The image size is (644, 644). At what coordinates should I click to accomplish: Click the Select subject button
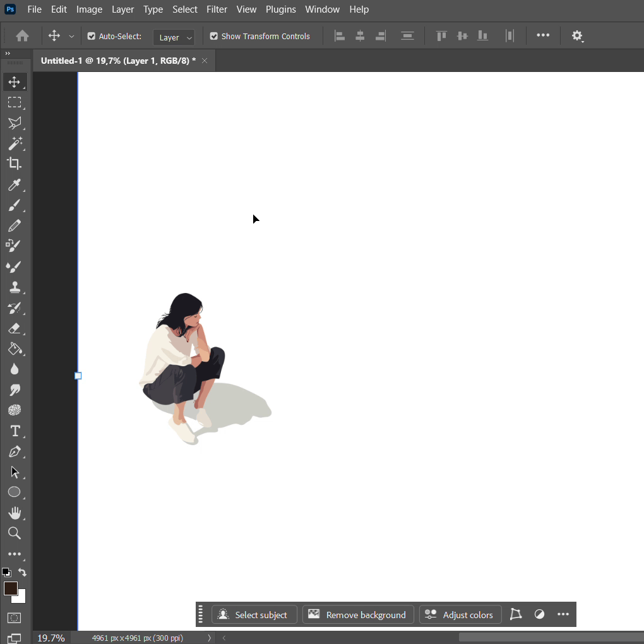254,615
